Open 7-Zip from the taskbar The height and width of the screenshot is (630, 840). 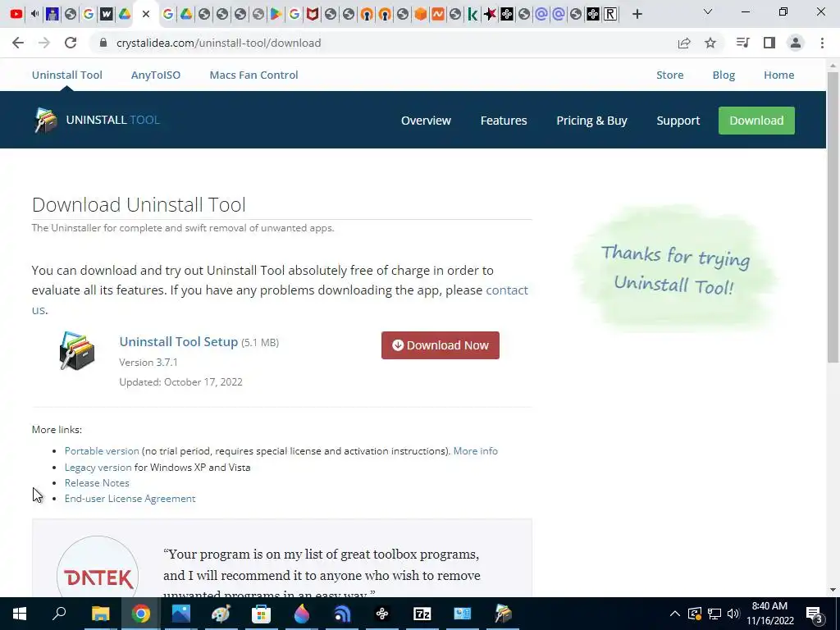point(422,614)
